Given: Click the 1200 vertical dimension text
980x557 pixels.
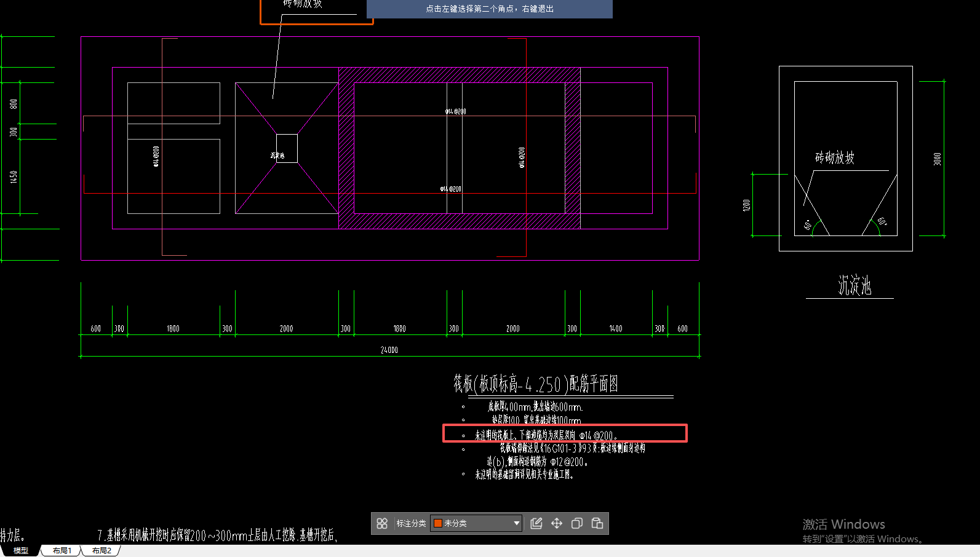Looking at the screenshot, I should 746,205.
